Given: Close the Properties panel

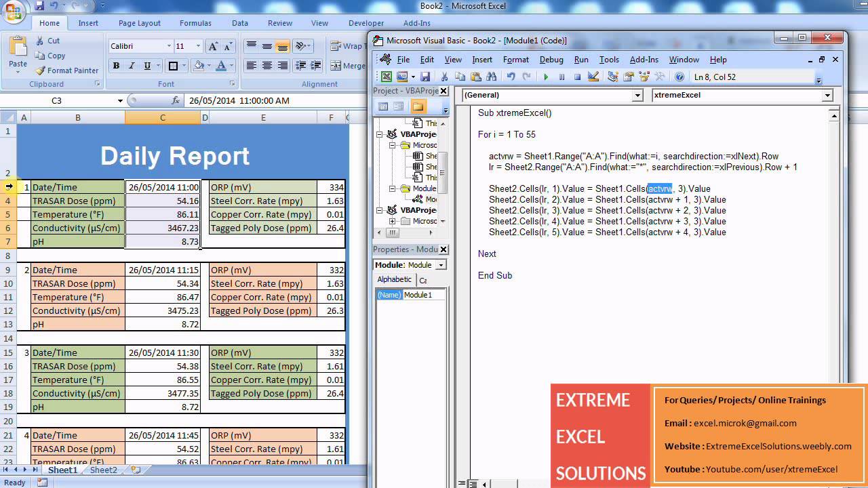Looking at the screenshot, I should (x=443, y=249).
